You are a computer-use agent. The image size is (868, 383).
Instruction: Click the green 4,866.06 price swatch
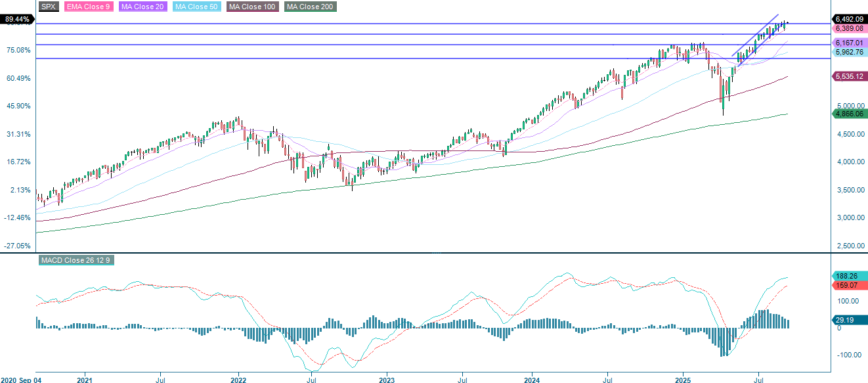848,114
